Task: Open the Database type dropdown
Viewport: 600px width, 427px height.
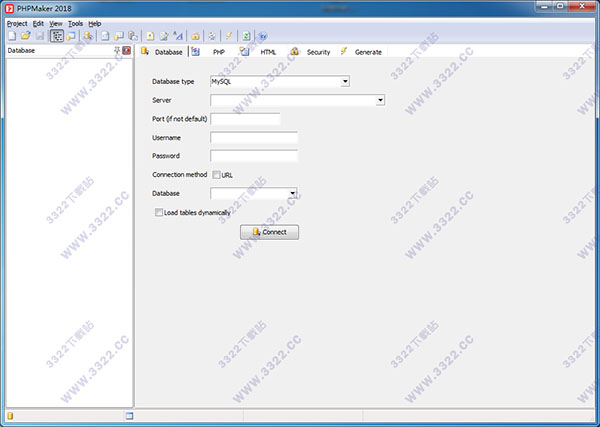Action: 345,81
